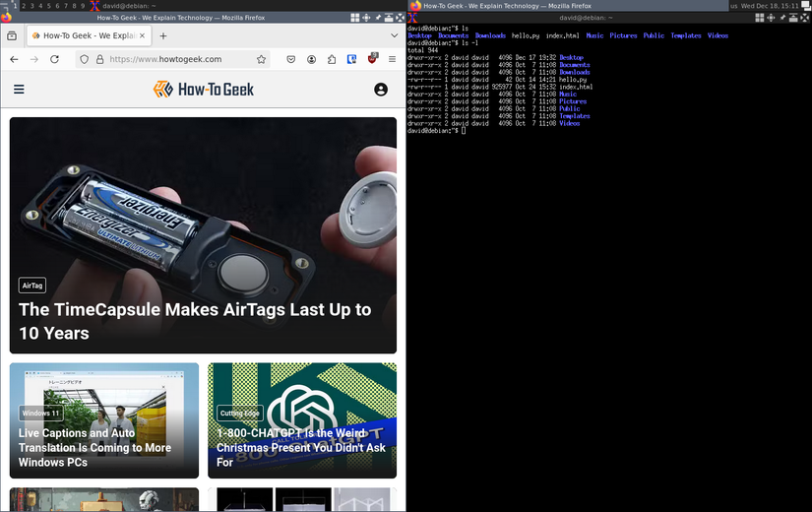This screenshot has height=512, width=812.
Task: Click 'Pictures' in first ls output
Action: (623, 35)
